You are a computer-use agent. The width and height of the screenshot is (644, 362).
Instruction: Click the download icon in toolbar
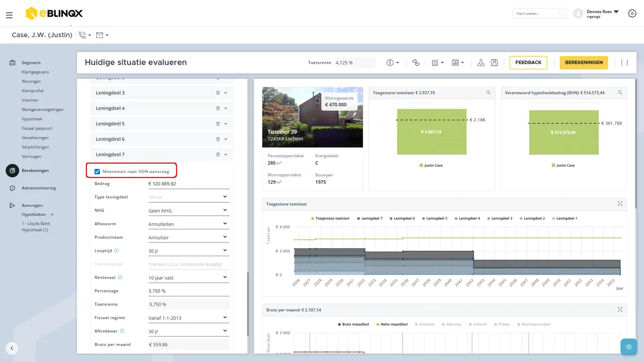point(481,63)
